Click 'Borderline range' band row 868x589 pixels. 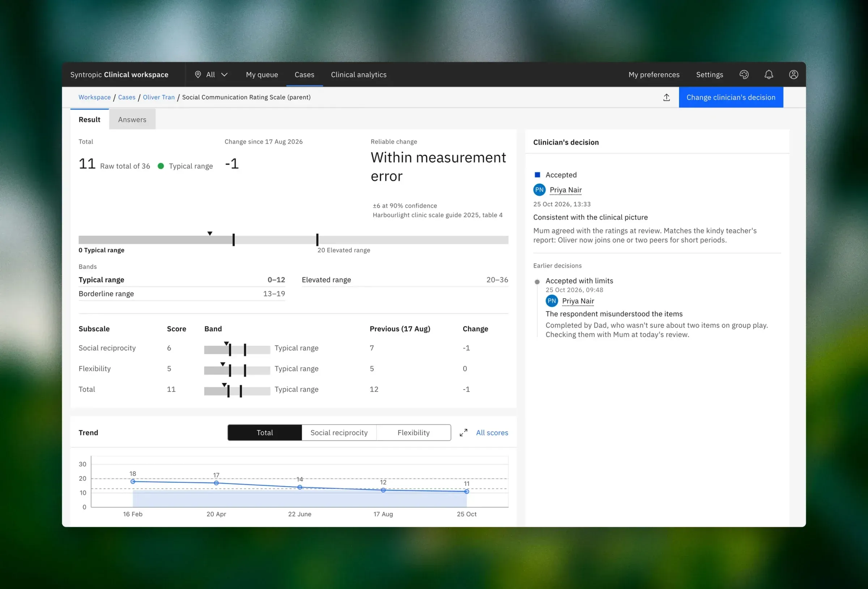182,294
